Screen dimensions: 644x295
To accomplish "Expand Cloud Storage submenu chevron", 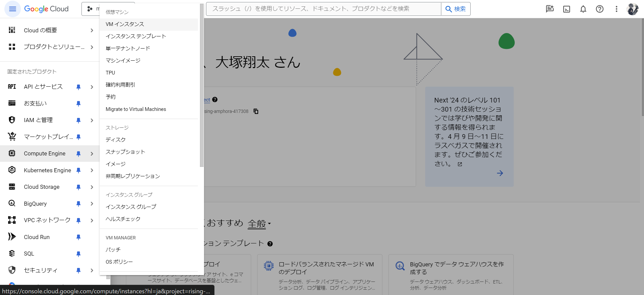I will 92,187.
